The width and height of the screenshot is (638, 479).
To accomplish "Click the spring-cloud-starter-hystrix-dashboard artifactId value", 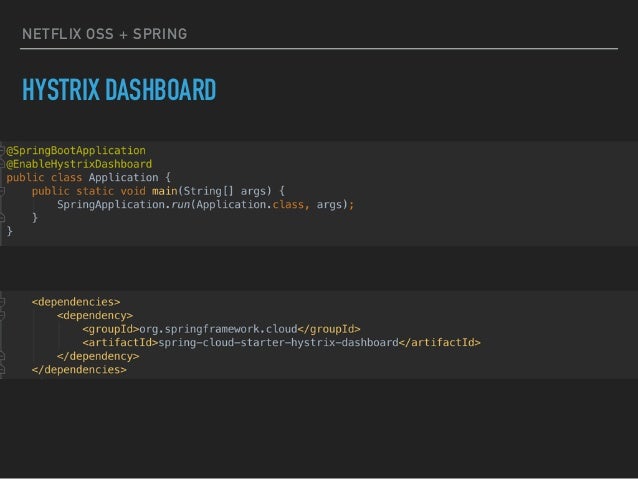I will [x=278, y=343].
